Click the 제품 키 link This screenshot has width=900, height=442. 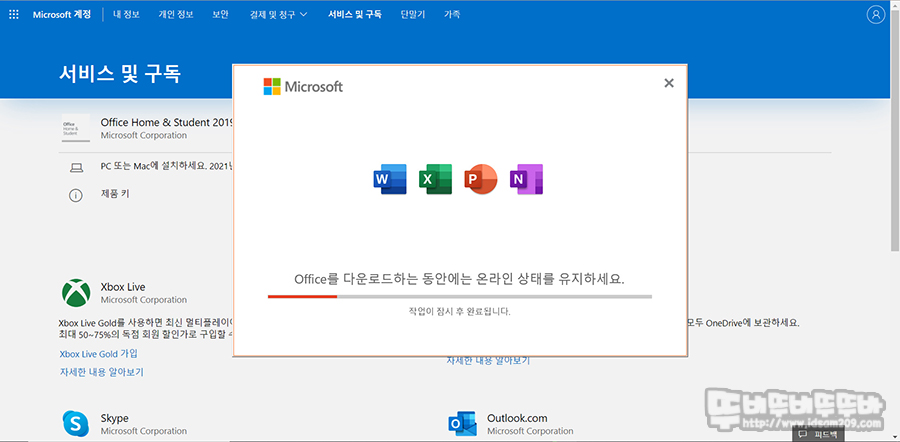click(115, 194)
